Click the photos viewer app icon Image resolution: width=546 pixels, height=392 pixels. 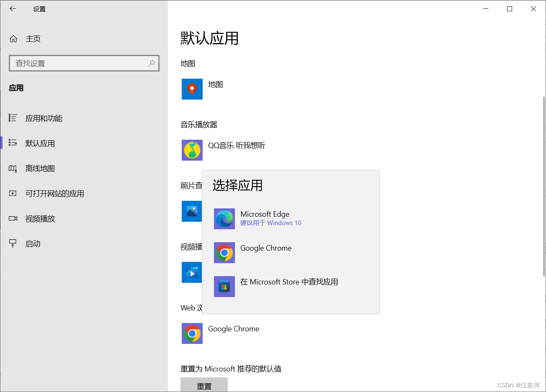192,211
